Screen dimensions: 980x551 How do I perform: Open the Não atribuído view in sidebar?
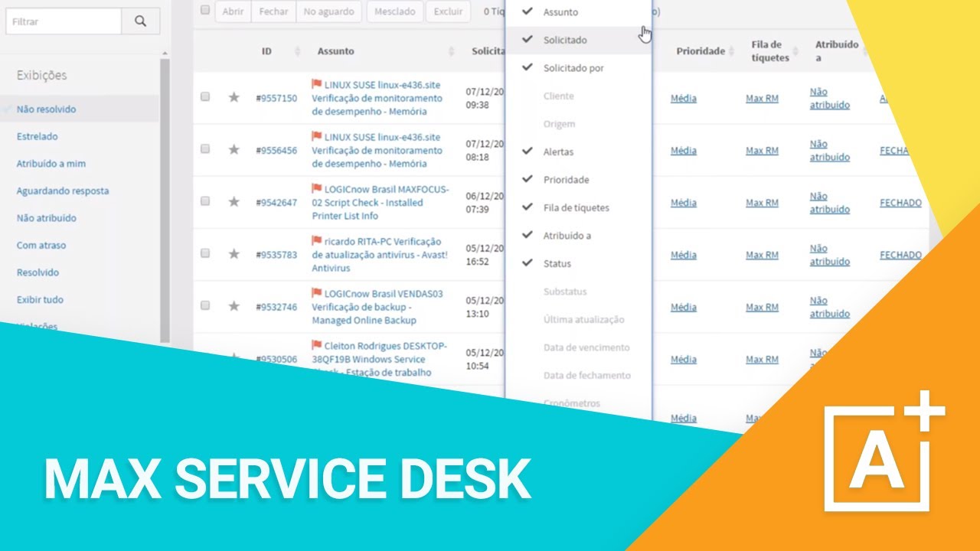coord(47,218)
